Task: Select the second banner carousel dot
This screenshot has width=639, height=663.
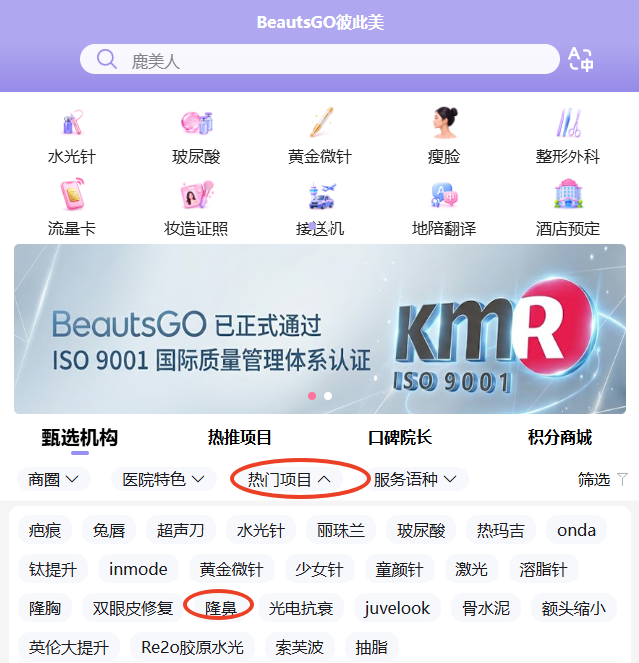Action: pyautogui.click(x=328, y=396)
